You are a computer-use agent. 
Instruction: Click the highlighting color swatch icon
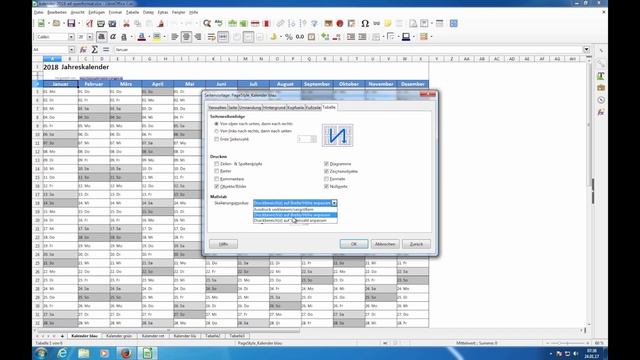coord(156,37)
